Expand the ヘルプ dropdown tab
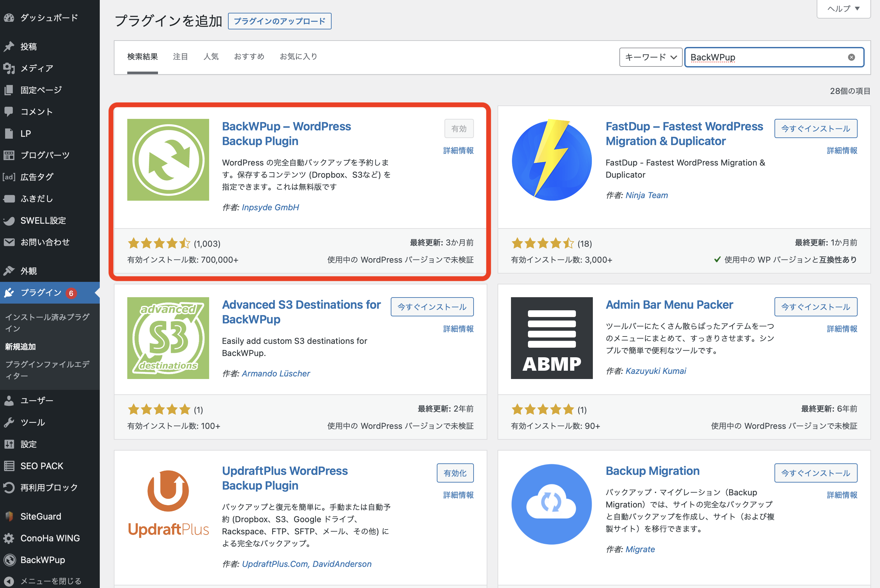The image size is (880, 588). coord(844,9)
